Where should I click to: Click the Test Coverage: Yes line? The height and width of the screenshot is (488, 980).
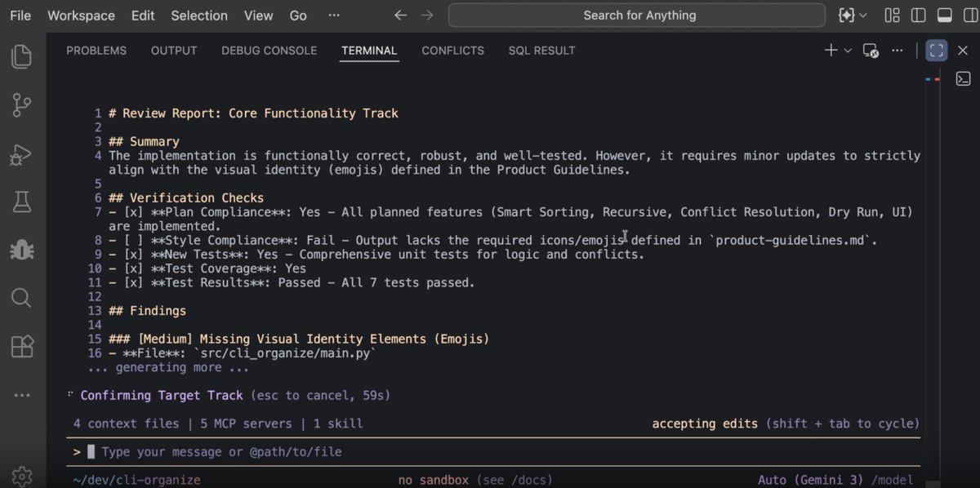[x=207, y=268]
